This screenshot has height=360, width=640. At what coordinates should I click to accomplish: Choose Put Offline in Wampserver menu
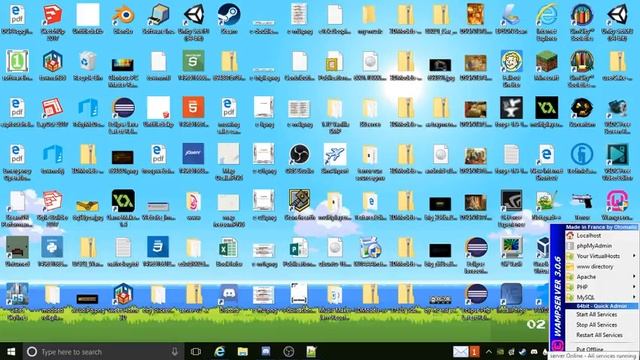pyautogui.click(x=589, y=349)
